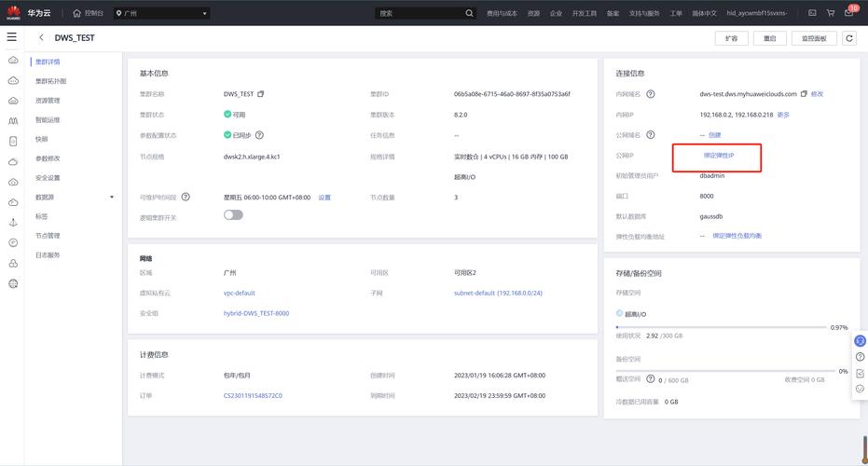Select 安全设置 in the sidebar

(x=48, y=178)
